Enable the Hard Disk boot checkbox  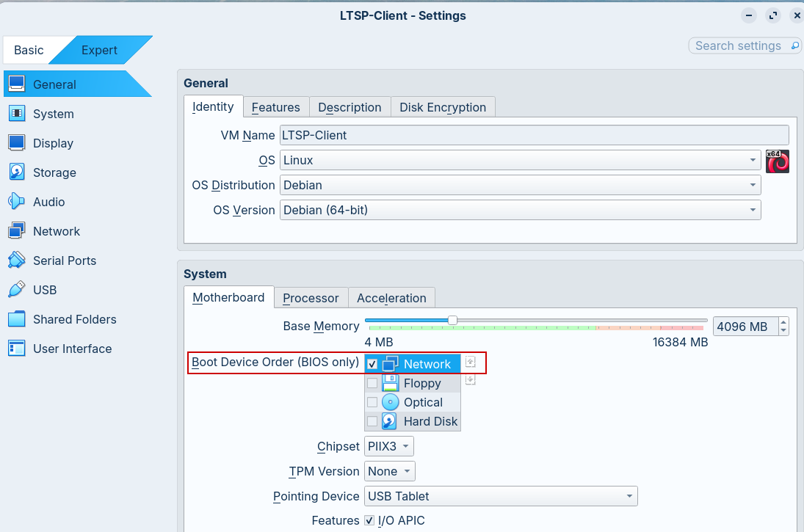coord(372,421)
